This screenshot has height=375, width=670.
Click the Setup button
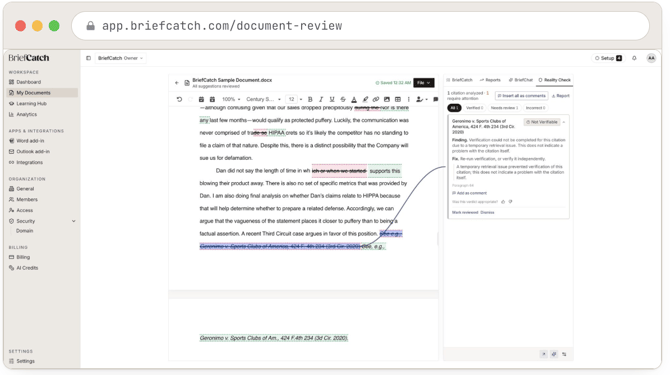[x=608, y=58]
